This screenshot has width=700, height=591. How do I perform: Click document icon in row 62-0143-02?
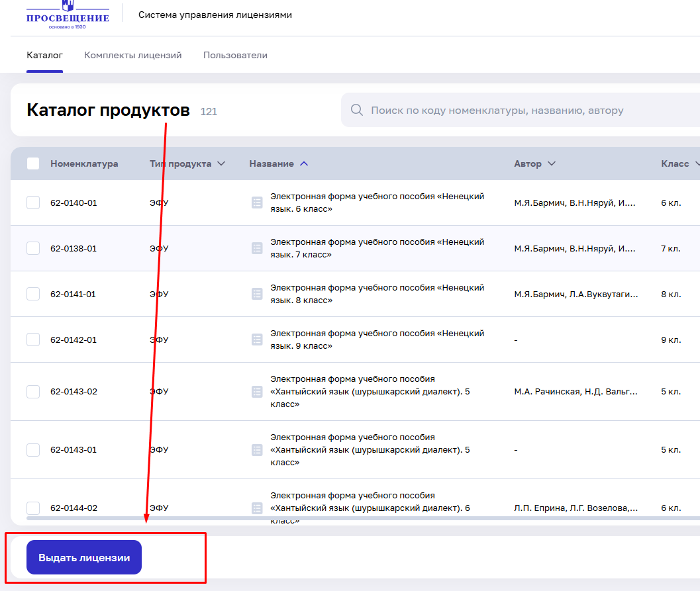point(258,392)
